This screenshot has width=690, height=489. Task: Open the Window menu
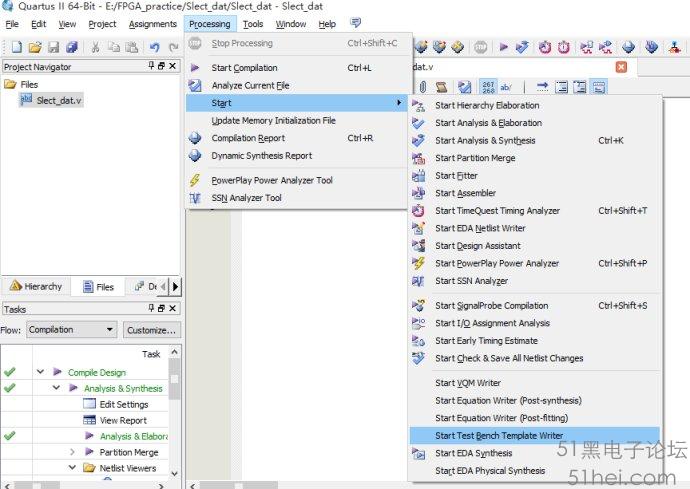[291, 24]
